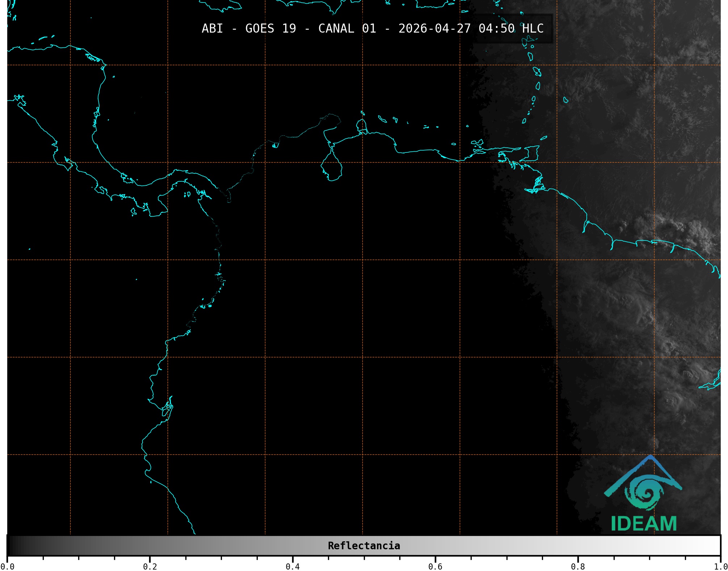Click Isla Margarita outline off Venezuela
The image size is (728, 571).
(478, 142)
